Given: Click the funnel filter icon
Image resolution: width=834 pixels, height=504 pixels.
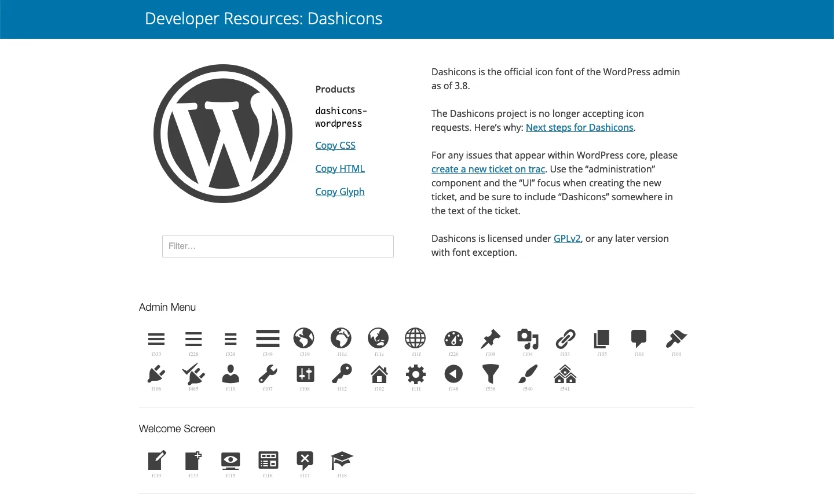Looking at the screenshot, I should pyautogui.click(x=491, y=374).
